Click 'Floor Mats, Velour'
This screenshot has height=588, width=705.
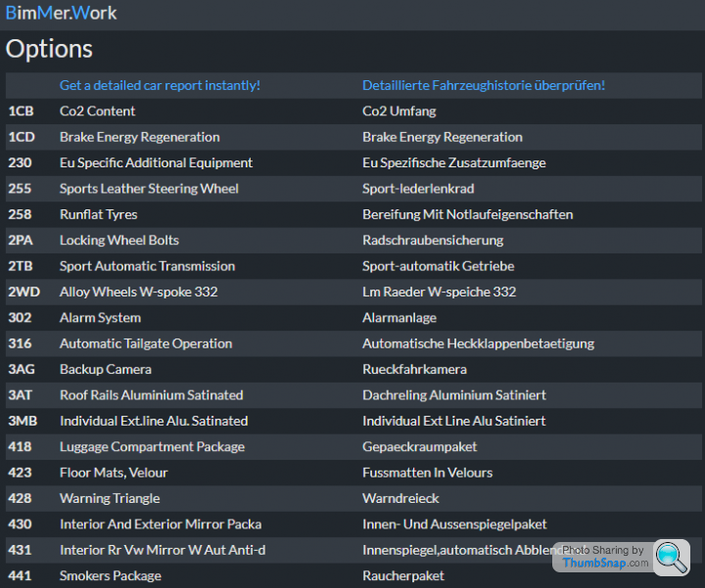(114, 473)
